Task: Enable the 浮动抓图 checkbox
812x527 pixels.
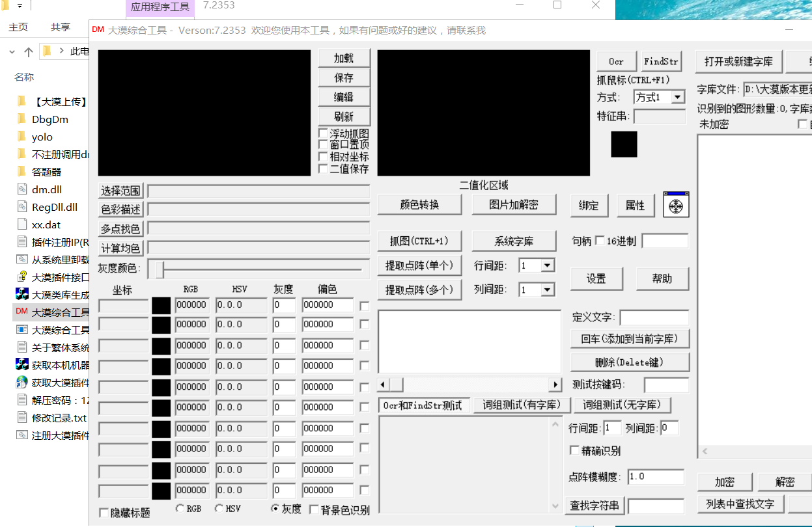Action: pyautogui.click(x=323, y=133)
